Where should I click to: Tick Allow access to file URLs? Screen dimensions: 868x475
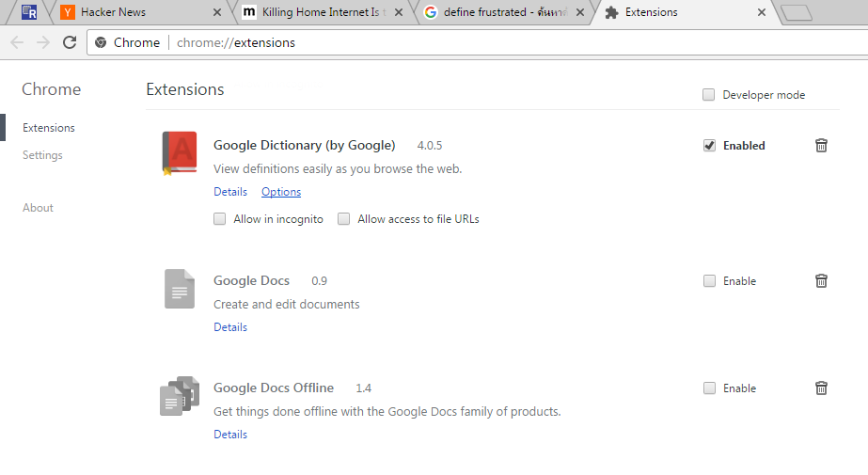point(344,219)
